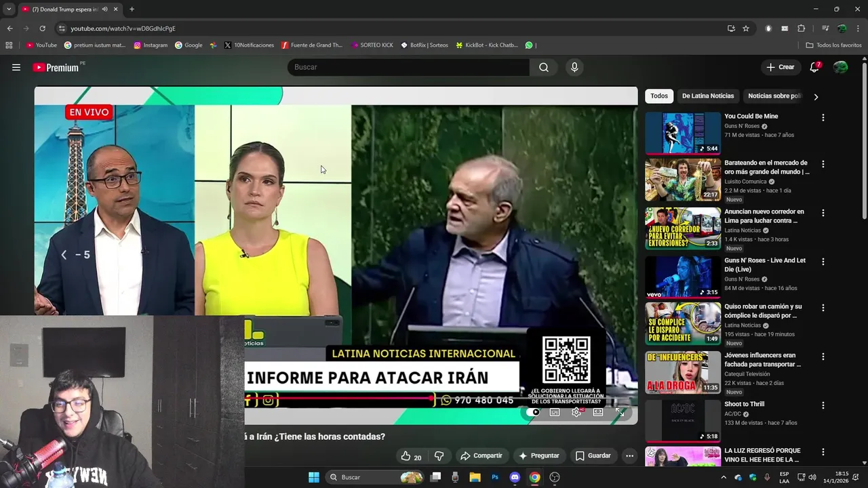Toggle autoplay switch in video player
Viewport: 868px width, 488px height.
[532, 412]
